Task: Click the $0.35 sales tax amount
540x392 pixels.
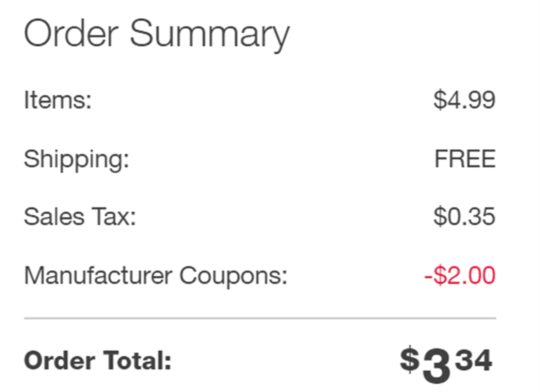Action: (464, 216)
